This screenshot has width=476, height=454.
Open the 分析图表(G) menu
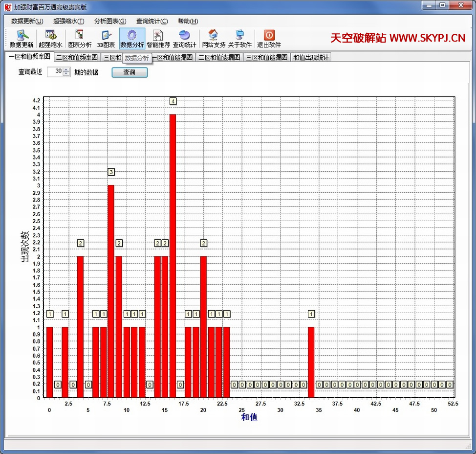point(110,21)
